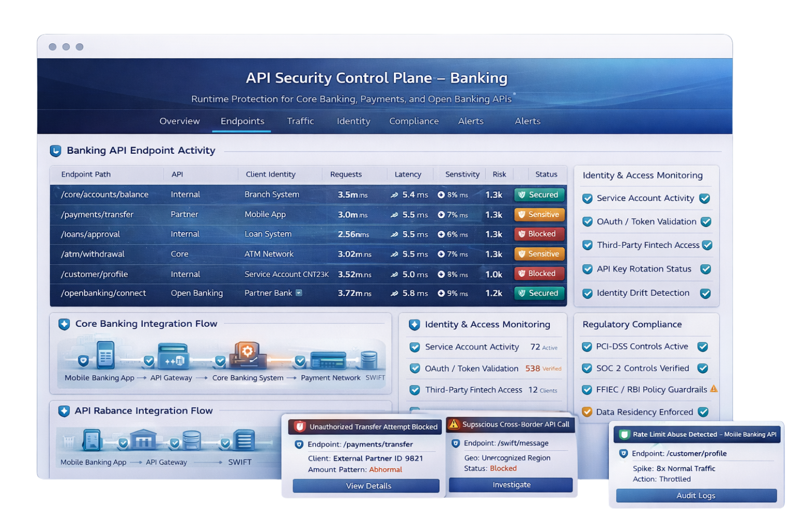Click the Secured status badge on /core/accounts/balance

pyautogui.click(x=539, y=194)
